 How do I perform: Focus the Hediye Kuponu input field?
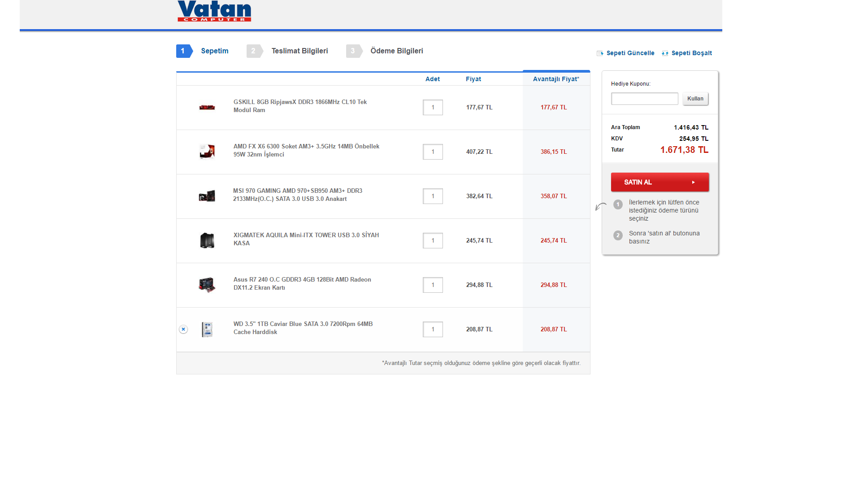point(644,99)
